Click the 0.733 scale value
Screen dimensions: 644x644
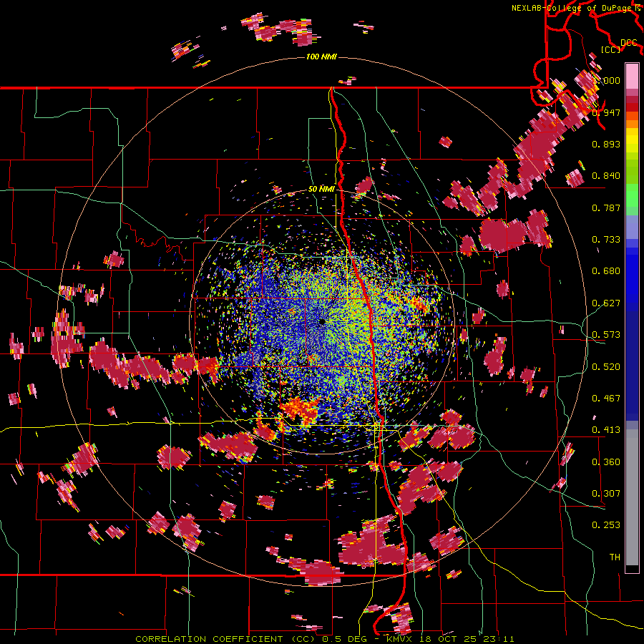click(606, 240)
